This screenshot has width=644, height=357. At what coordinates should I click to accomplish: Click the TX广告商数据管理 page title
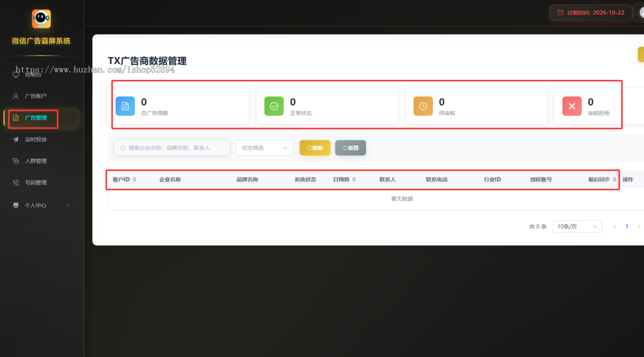(147, 61)
